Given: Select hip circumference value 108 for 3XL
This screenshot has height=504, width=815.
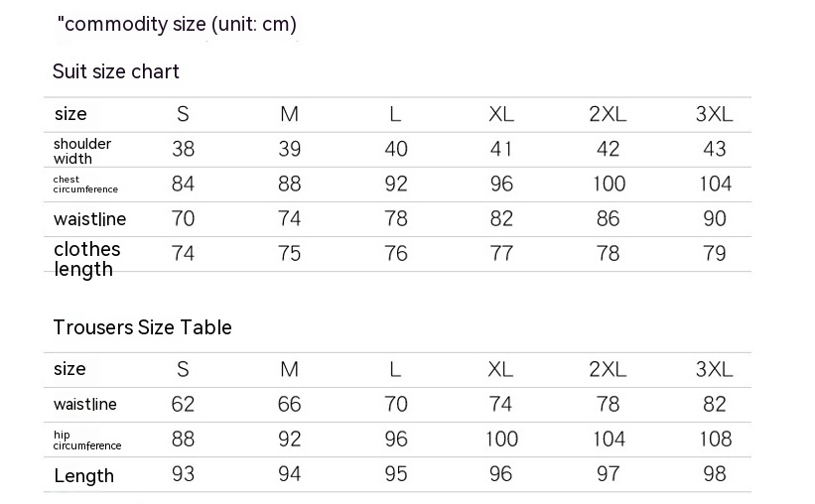Looking at the screenshot, I should point(714,439).
